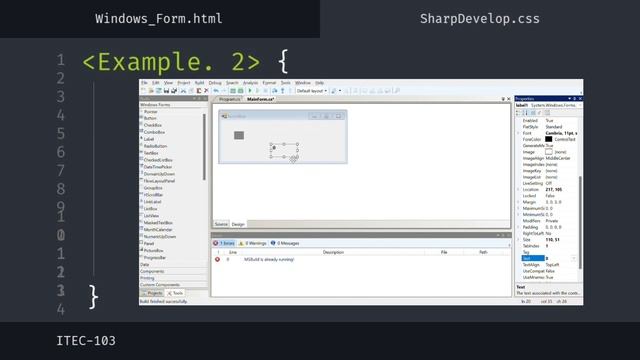
Task: Click the Properties panel vertical scrollbar
Action: pyautogui.click(x=580, y=222)
